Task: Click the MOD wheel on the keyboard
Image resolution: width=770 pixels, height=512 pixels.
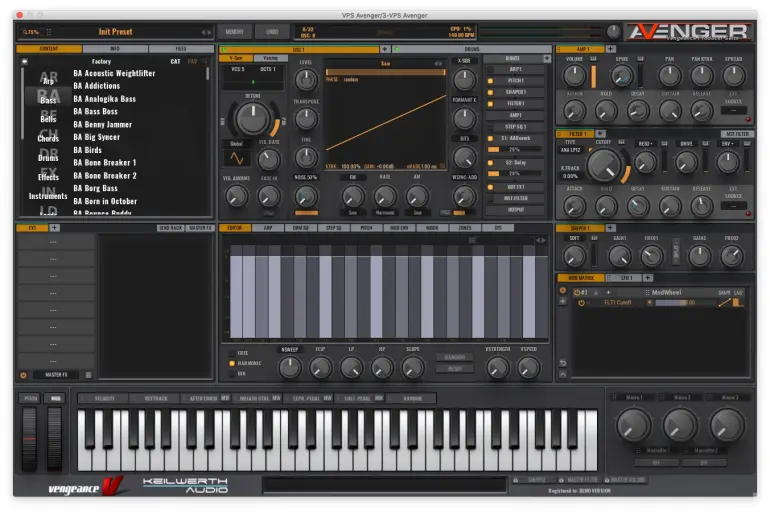Action: (55, 438)
